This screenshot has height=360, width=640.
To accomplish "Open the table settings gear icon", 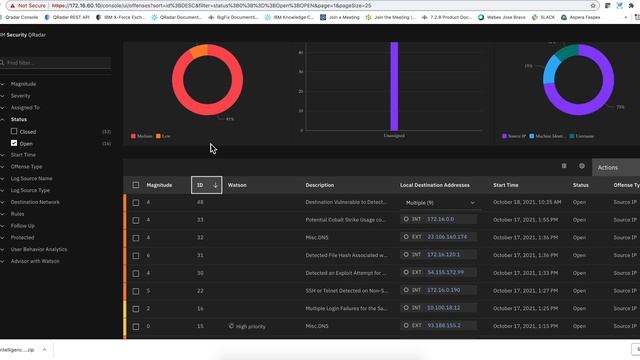I will coord(582,166).
